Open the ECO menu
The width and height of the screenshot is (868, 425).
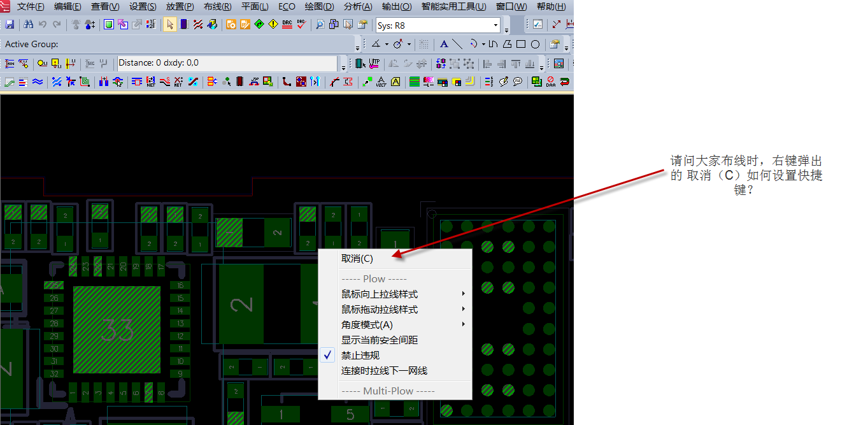287,6
